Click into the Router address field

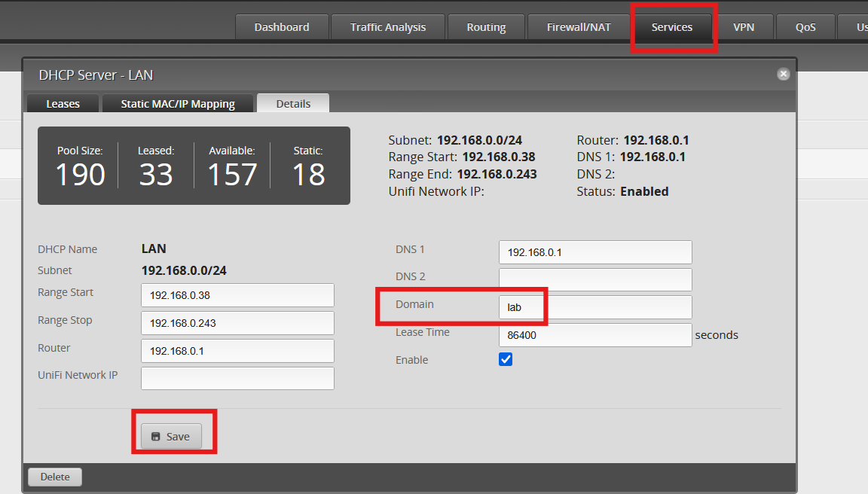pyautogui.click(x=237, y=351)
